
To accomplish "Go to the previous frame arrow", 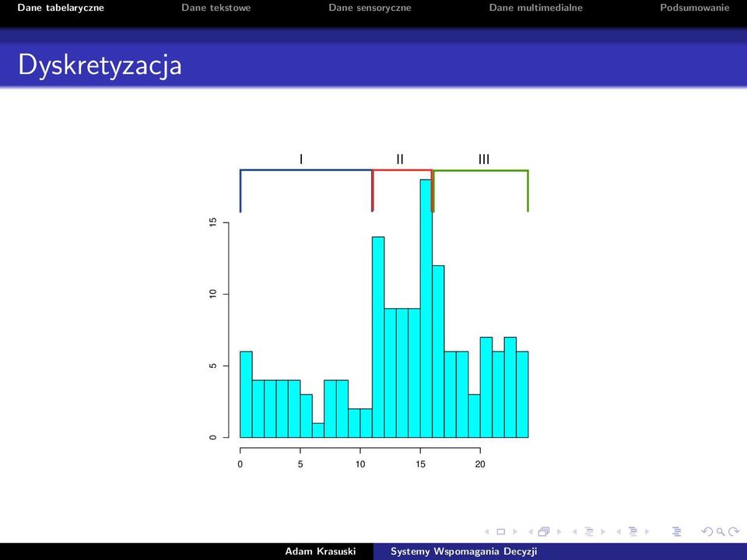I will click(x=531, y=531).
